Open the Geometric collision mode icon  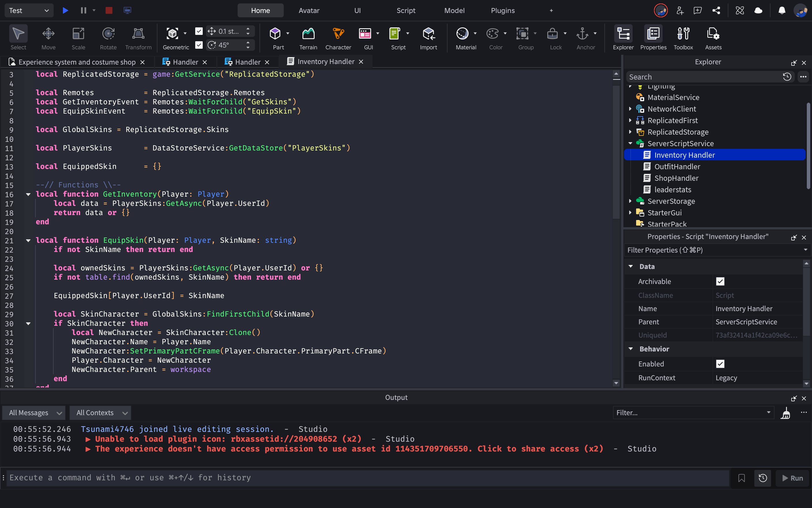(x=172, y=33)
